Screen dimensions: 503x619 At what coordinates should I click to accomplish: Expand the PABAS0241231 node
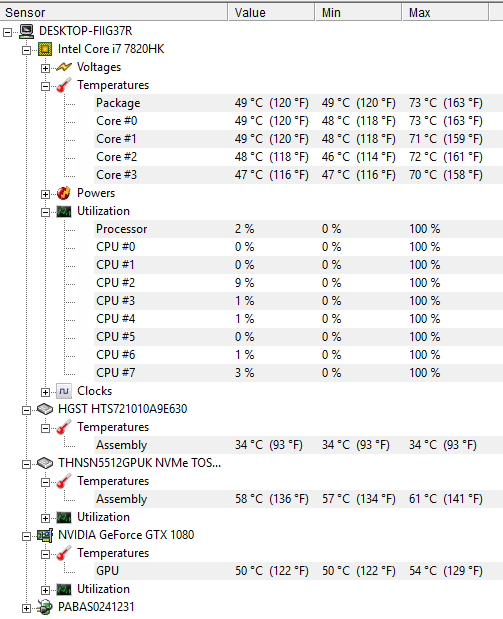26,608
